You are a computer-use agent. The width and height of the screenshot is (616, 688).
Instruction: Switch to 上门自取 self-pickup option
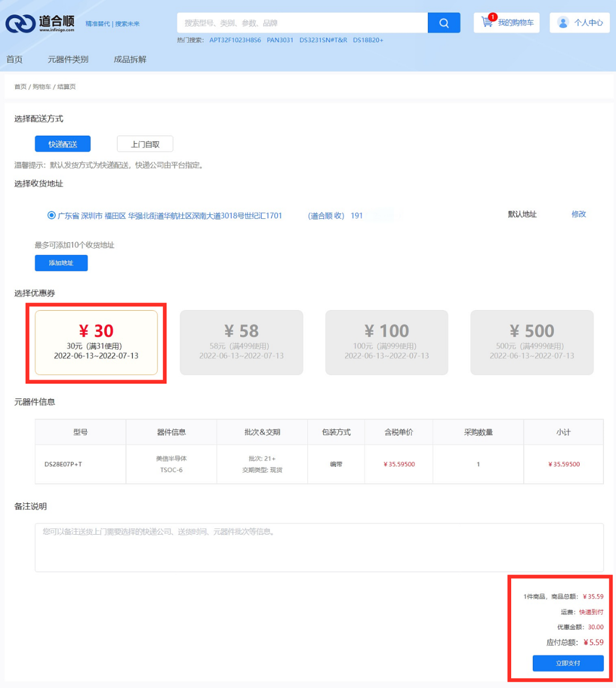coord(145,143)
